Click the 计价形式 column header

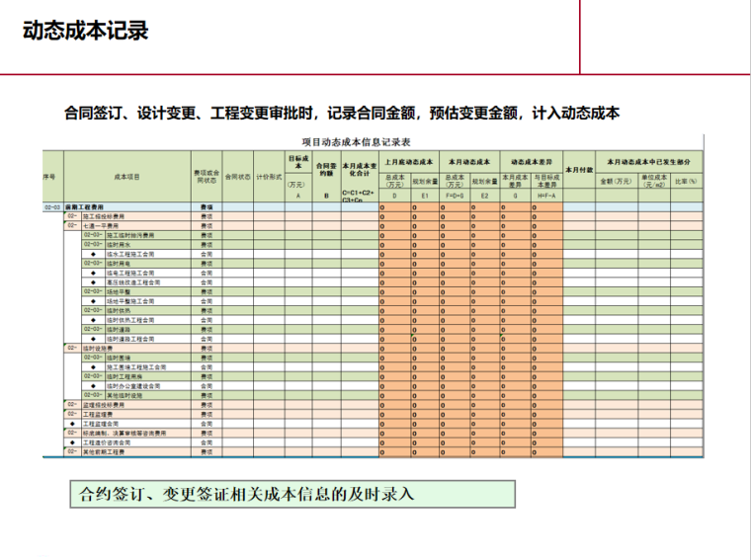(x=268, y=177)
